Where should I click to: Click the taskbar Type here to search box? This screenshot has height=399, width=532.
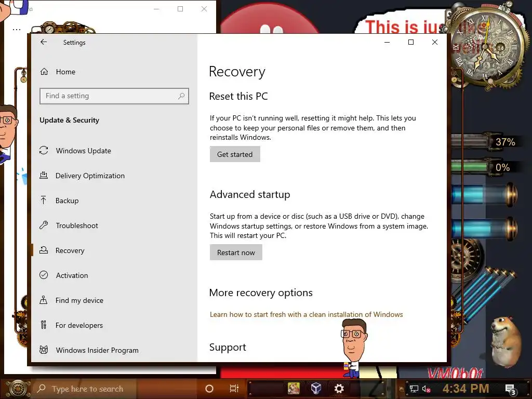(x=85, y=389)
